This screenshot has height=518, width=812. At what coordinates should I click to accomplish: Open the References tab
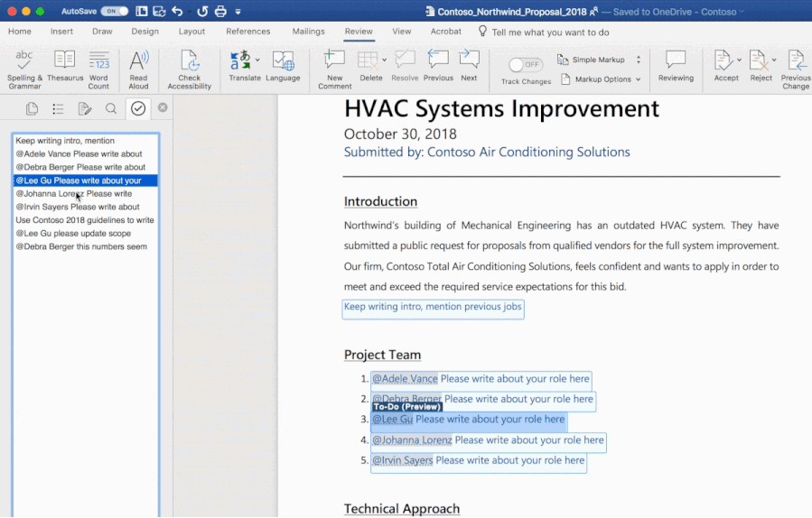pyautogui.click(x=248, y=31)
